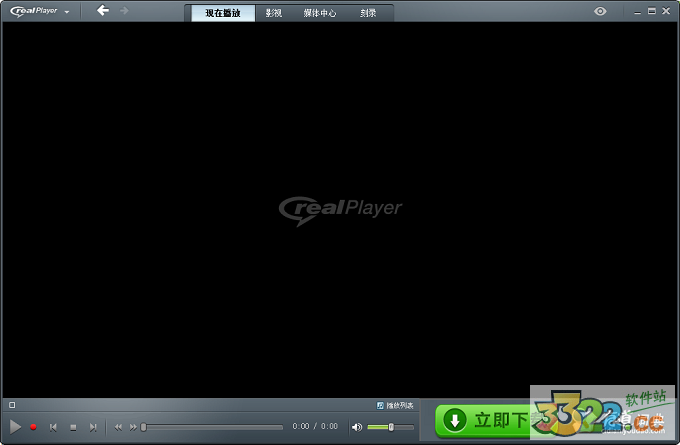
Task: Click the Play button
Action: click(15, 427)
